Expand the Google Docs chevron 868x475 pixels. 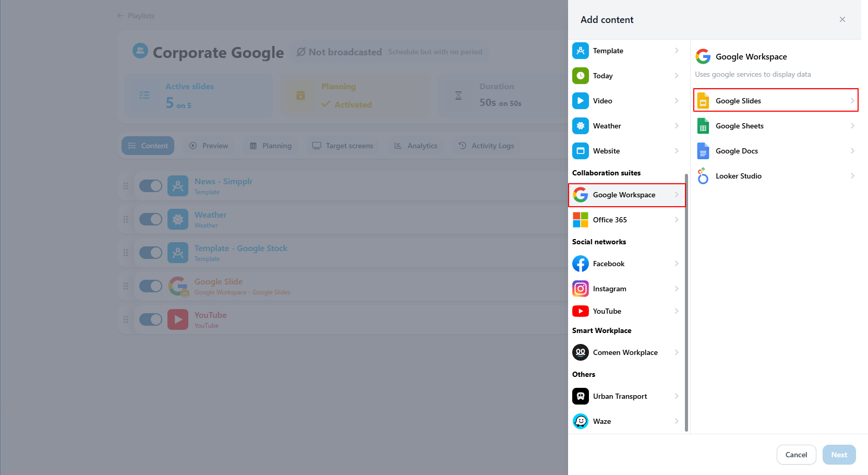[852, 151]
